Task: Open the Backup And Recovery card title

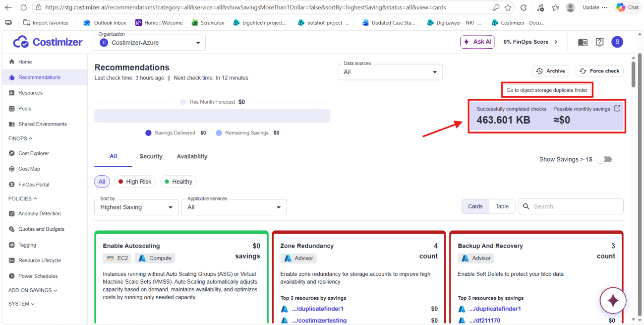Action: pos(490,246)
